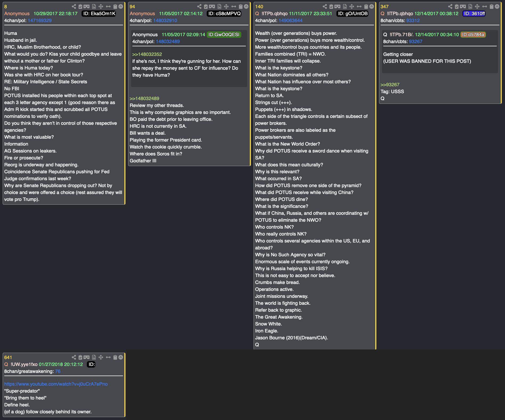The width and height of the screenshot is (505, 420).
Task: Click the four-way move icon on post 140
Action: (x=352, y=6)
